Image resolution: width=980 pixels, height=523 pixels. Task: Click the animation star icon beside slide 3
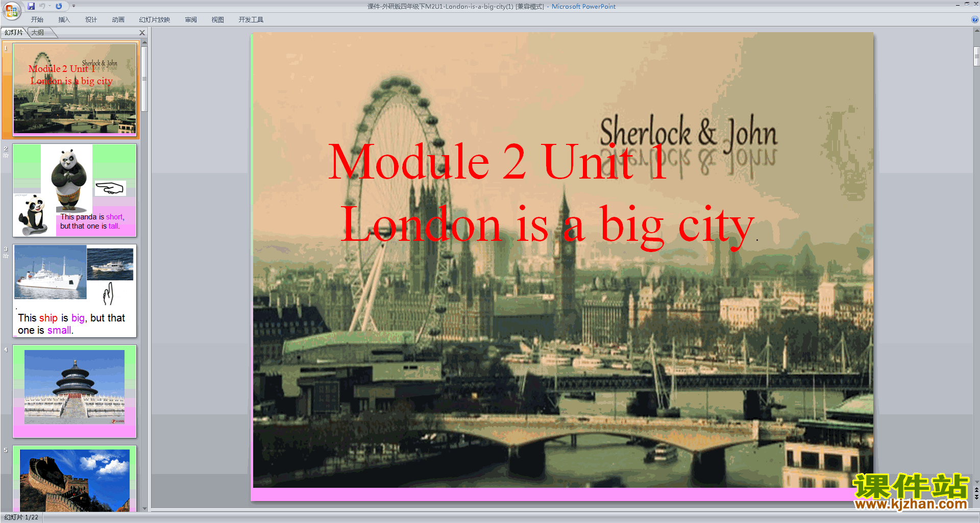tap(6, 256)
